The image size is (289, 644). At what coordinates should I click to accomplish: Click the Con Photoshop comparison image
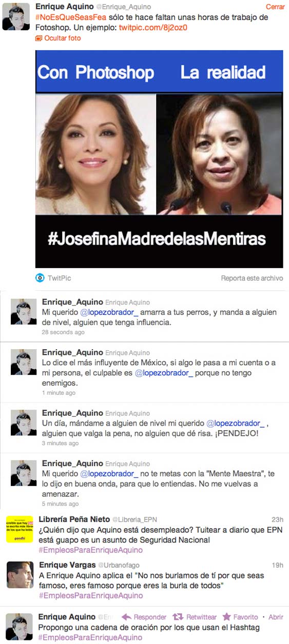click(159, 159)
